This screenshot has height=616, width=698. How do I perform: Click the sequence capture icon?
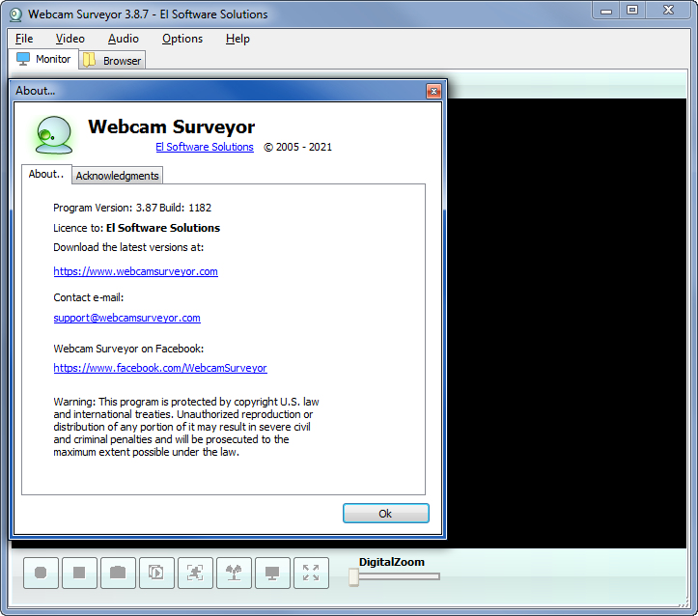tap(156, 573)
